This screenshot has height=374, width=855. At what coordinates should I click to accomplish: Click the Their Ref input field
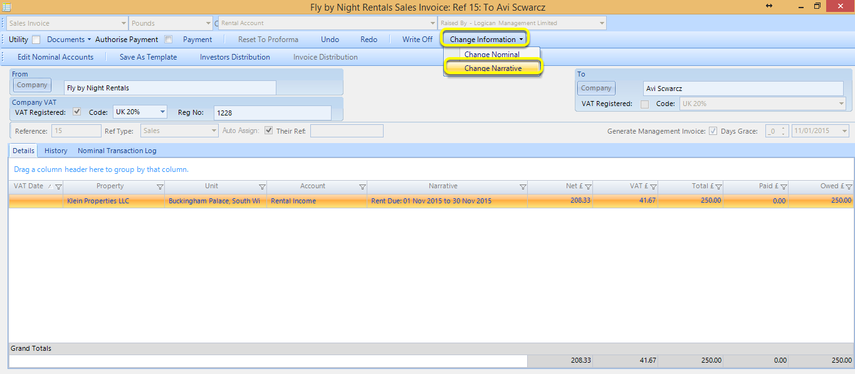click(x=347, y=131)
